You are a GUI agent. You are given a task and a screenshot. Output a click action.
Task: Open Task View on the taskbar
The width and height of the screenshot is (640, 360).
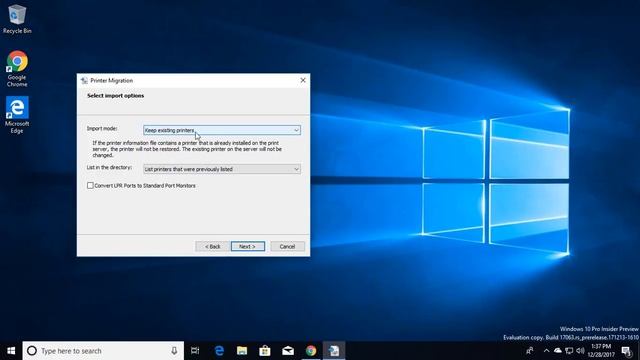(x=195, y=351)
